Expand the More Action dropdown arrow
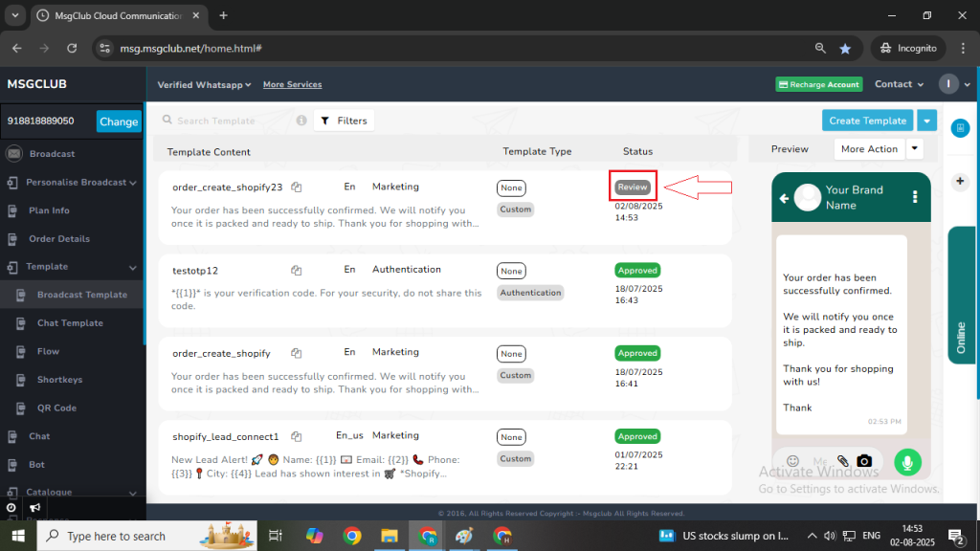This screenshot has height=551, width=980. (915, 148)
